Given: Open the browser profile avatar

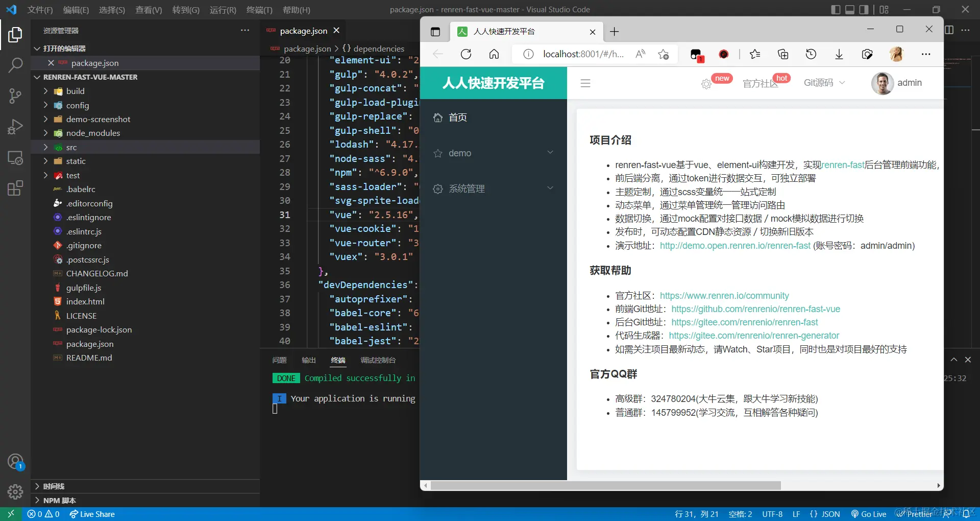Looking at the screenshot, I should (896, 54).
